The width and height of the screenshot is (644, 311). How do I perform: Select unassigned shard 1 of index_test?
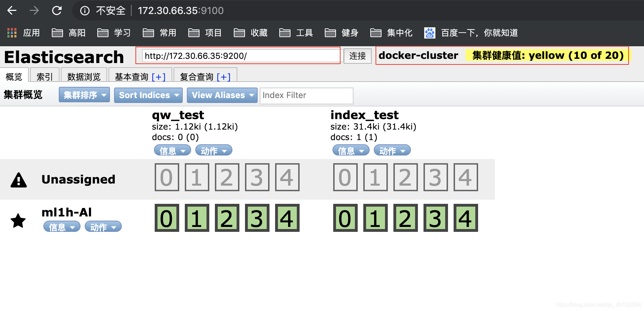[376, 177]
